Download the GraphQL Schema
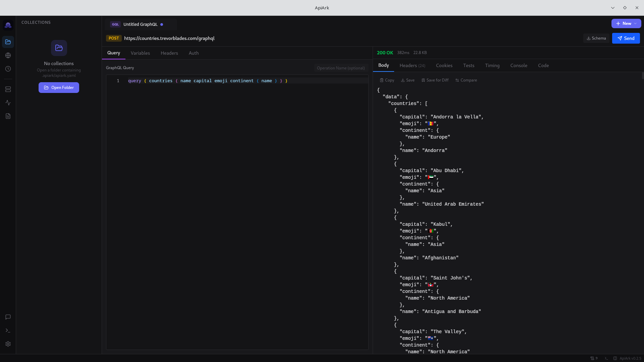Image resolution: width=644 pixels, height=362 pixels. [596, 38]
